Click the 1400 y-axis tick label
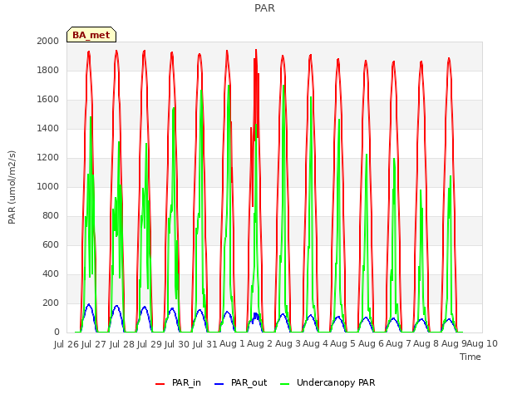 click(48, 129)
